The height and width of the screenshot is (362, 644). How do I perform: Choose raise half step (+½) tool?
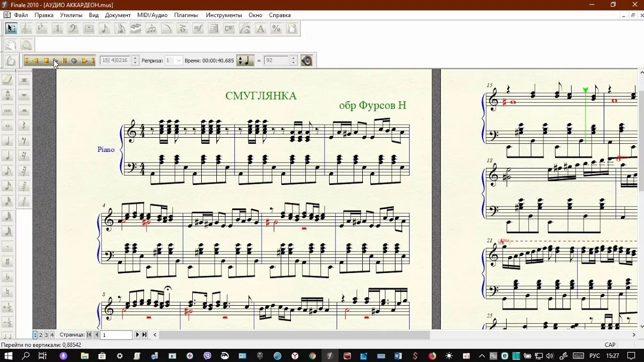pyautogui.click(x=8, y=308)
